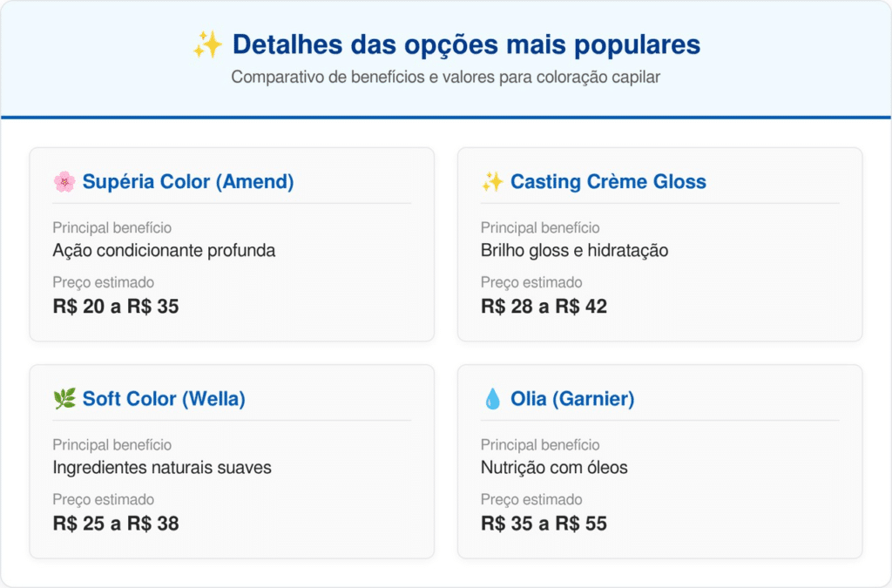Select the Olia (Garnier) title

pos(572,399)
